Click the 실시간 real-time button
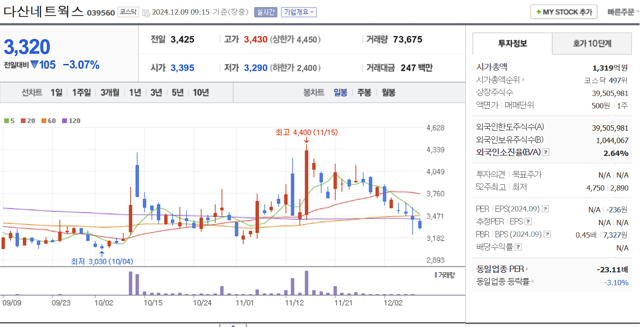644x327 pixels. pyautogui.click(x=265, y=12)
